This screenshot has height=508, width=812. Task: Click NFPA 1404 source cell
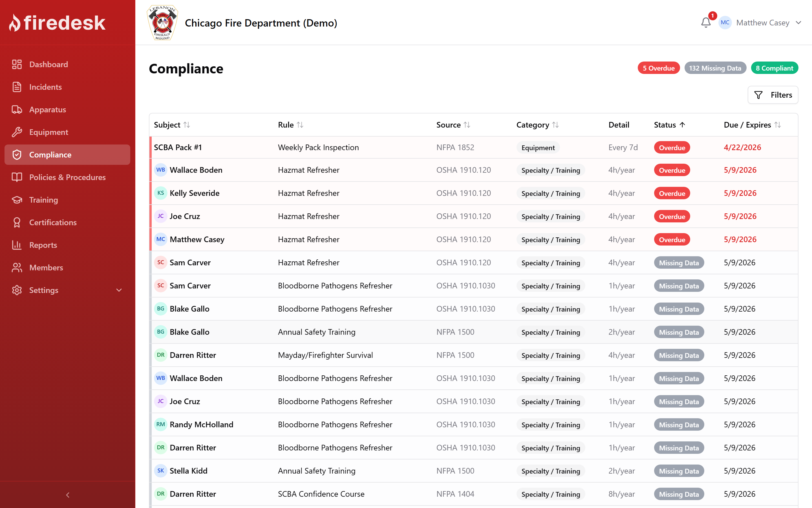(455, 494)
